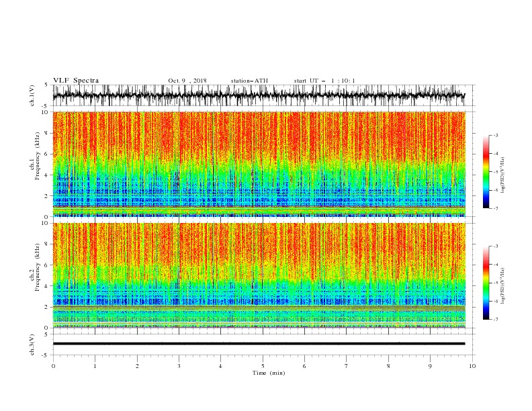Click the ch.1 voltage waveform trace

pyautogui.click(x=259, y=95)
